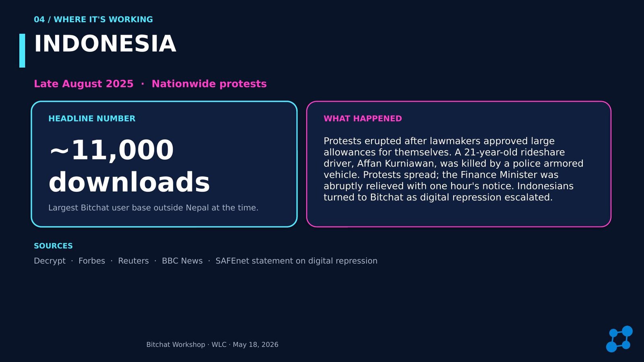
Task: Click the blue network logo icon
Action: click(x=619, y=339)
